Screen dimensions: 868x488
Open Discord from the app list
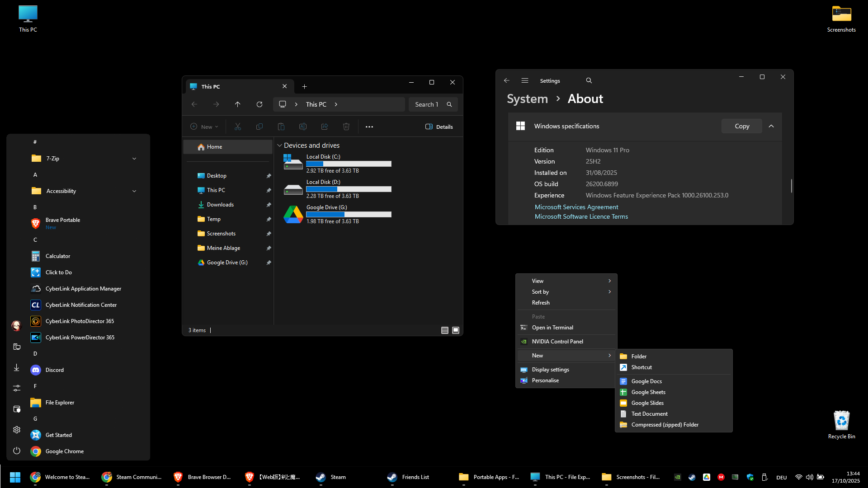[x=55, y=370]
